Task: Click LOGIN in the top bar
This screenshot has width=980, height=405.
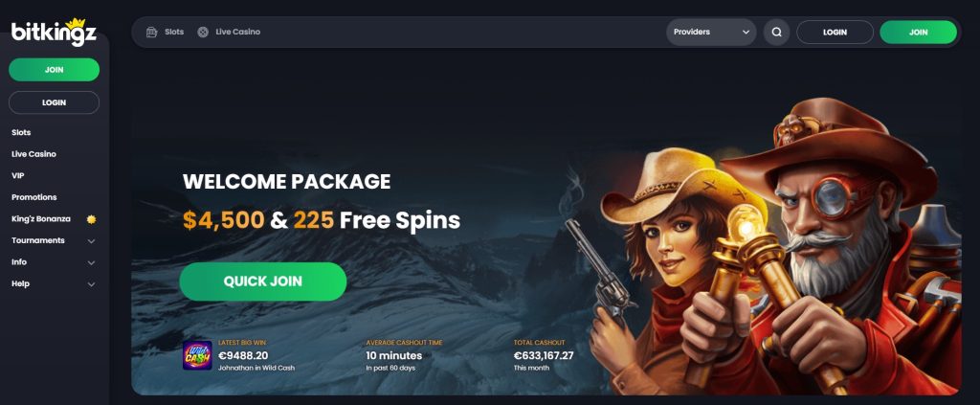Action: (835, 32)
